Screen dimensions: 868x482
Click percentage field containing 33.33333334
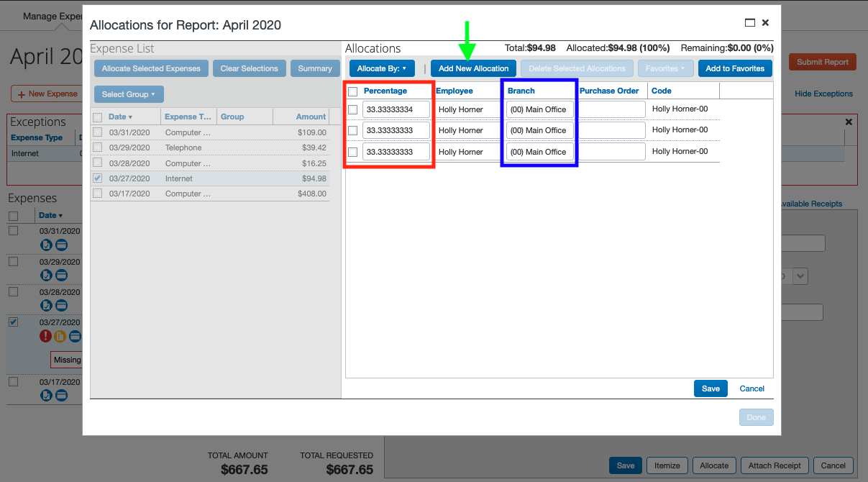[x=396, y=109]
